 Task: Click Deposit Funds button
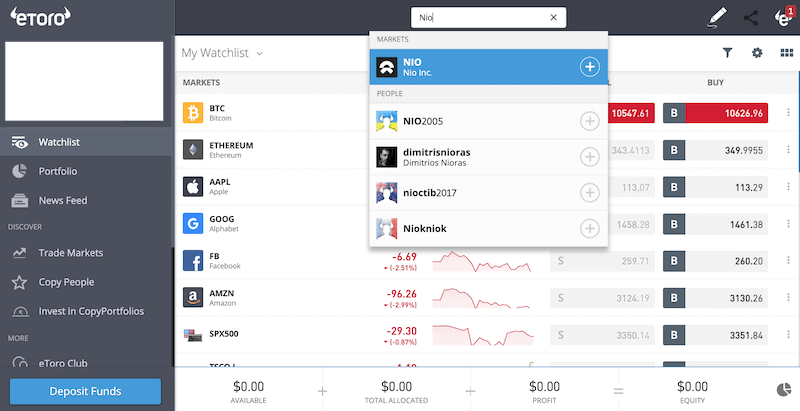click(x=86, y=391)
